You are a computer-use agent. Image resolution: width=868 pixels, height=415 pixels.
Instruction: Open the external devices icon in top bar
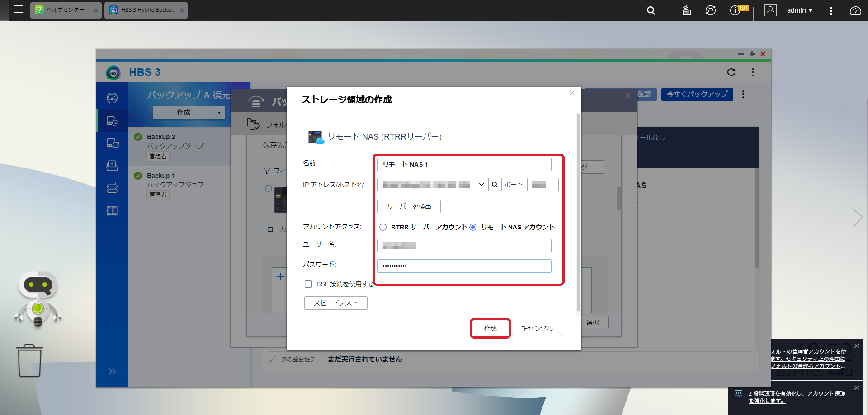pos(711,10)
